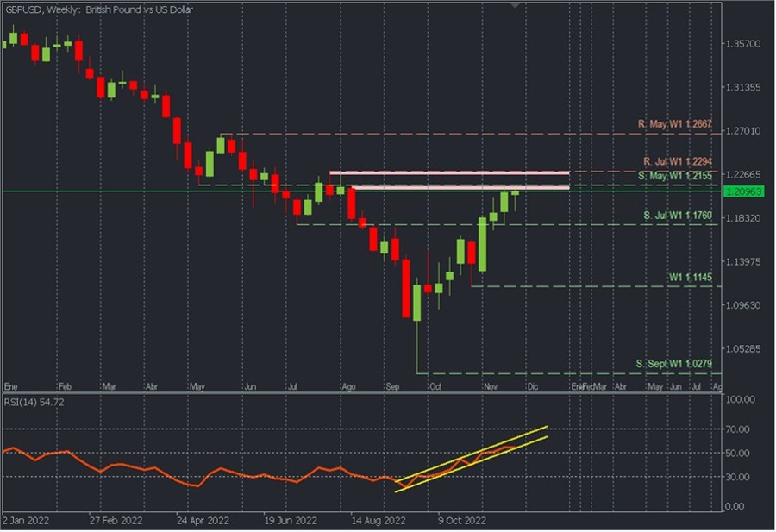Screen dimensions: 776x532
Task: Click the 2 Jan 2022 date label
Action: coord(28,521)
